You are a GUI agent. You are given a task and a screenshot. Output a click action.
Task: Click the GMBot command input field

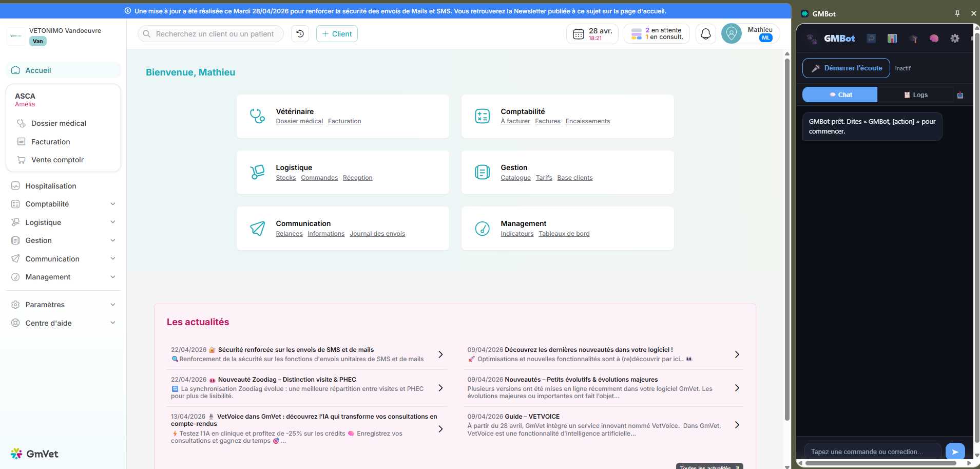pyautogui.click(x=873, y=452)
